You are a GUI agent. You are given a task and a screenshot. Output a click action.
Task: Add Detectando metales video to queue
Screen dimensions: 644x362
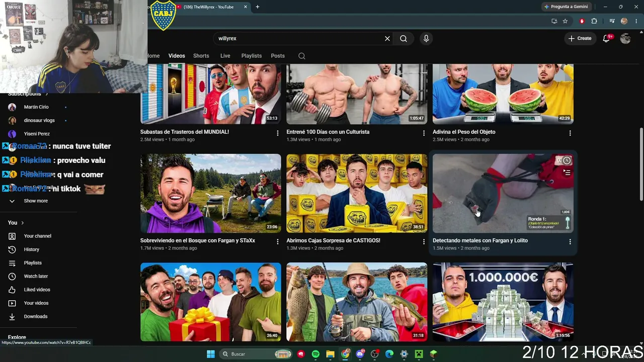[567, 172]
